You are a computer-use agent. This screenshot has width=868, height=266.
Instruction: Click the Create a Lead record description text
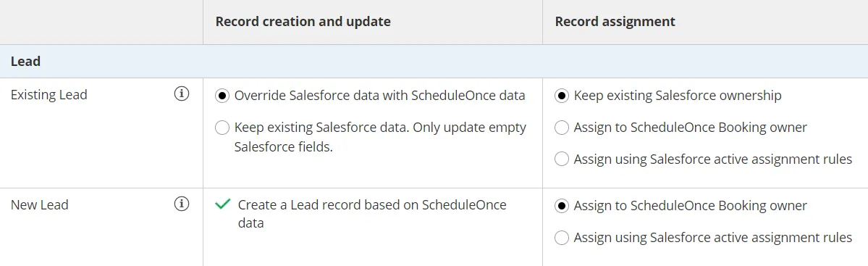[372, 214]
